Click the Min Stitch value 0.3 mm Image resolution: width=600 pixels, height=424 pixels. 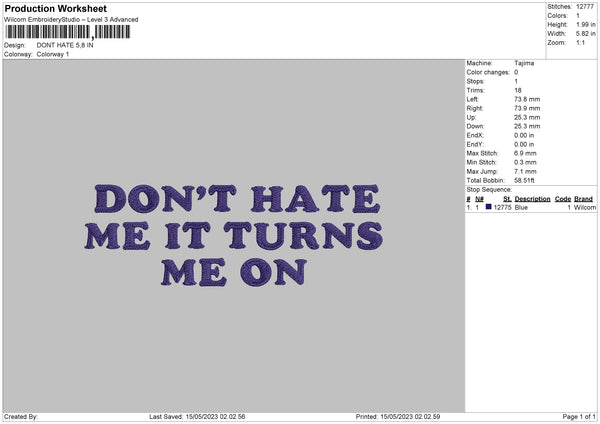525,162
